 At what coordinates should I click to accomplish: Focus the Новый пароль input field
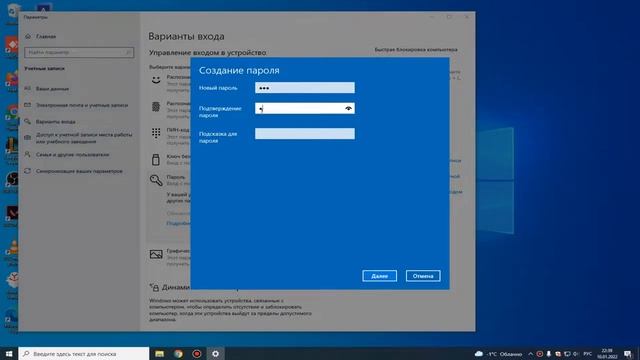[304, 88]
